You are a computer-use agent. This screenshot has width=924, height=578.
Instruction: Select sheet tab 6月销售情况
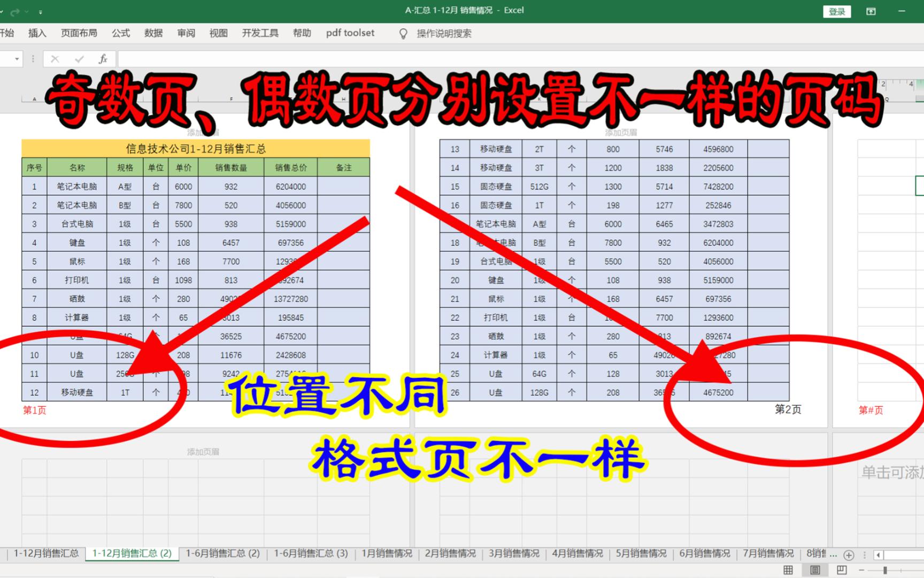[705, 553]
